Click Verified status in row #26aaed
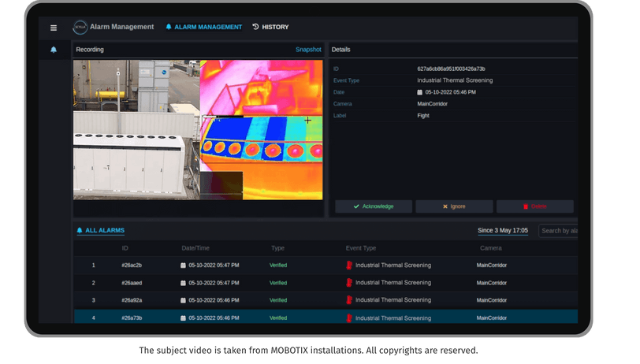The height and width of the screenshot is (364, 640). [x=278, y=283]
